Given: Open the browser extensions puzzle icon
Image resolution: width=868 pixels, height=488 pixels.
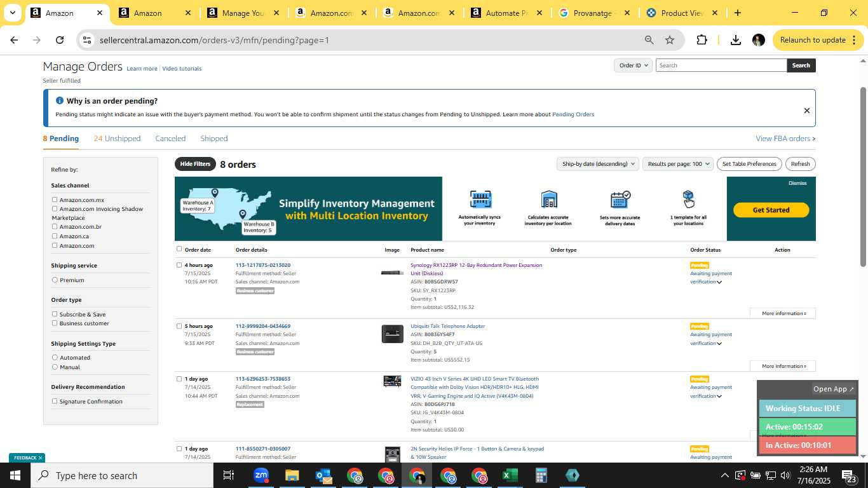Looking at the screenshot, I should 702,40.
